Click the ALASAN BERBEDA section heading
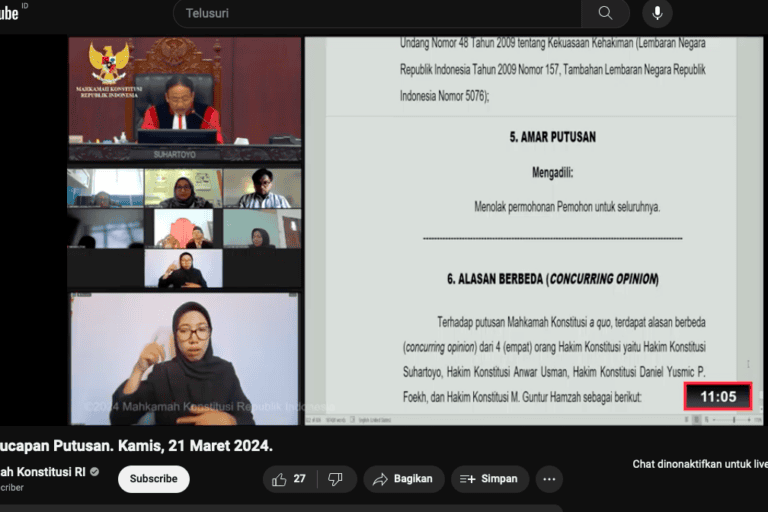 (552, 279)
